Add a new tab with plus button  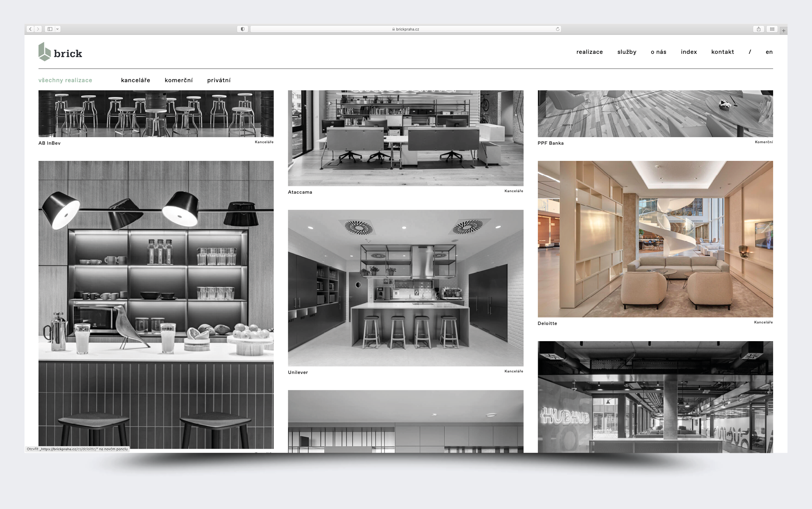coord(783,30)
